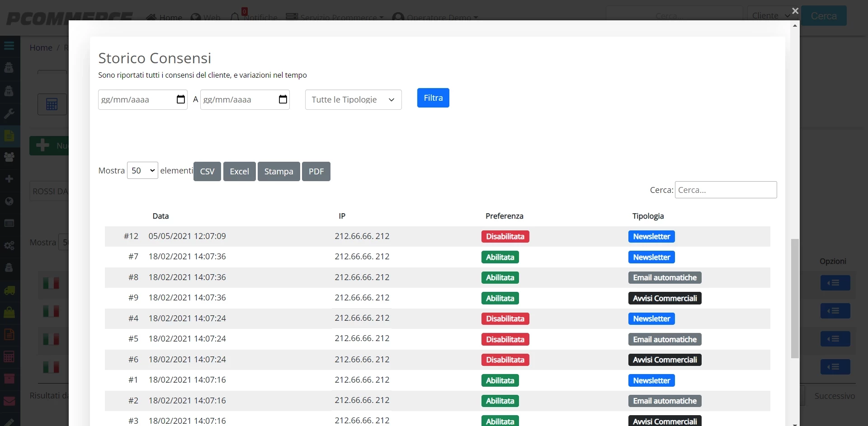868x426 pixels.
Task: Click the PDF export button
Action: tap(316, 171)
